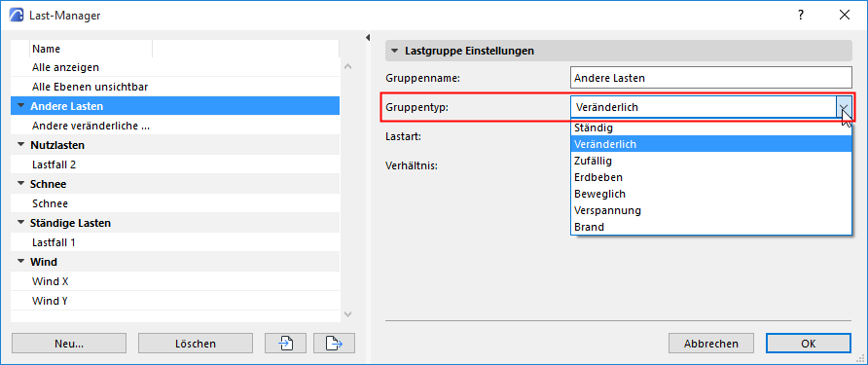Click the import load cases icon button
This screenshot has width=868, height=365.
pos(286,344)
